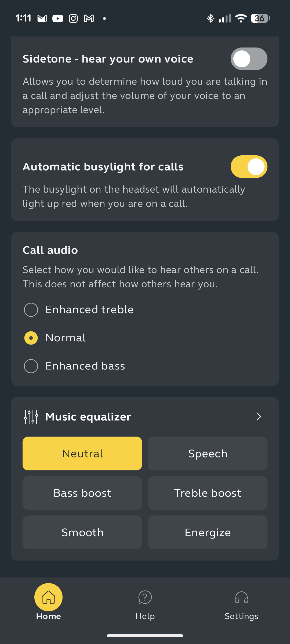This screenshot has height=644, width=290.
Task: Choose the Bass boost equalizer preset
Action: pyautogui.click(x=82, y=493)
